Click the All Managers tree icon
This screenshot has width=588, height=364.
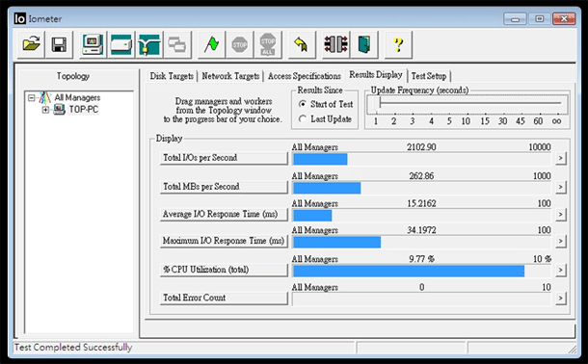(45, 98)
